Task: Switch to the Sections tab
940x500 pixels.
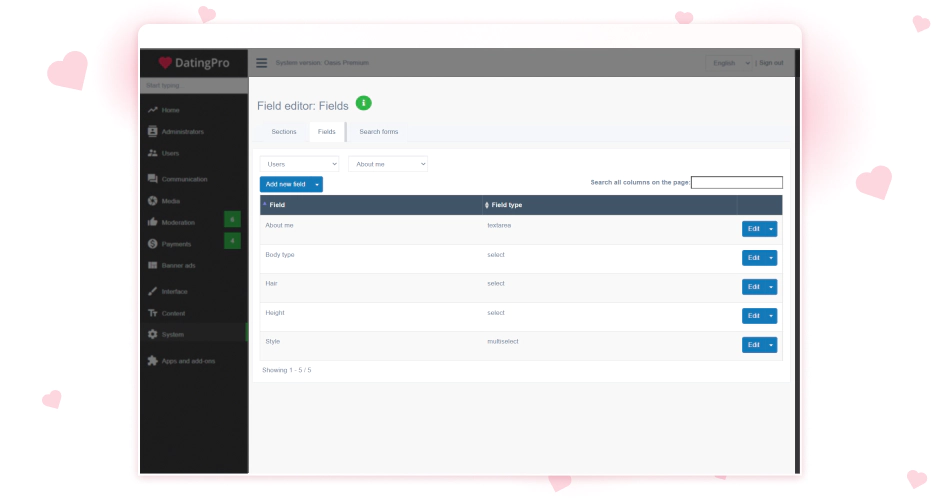Action: pyautogui.click(x=284, y=132)
